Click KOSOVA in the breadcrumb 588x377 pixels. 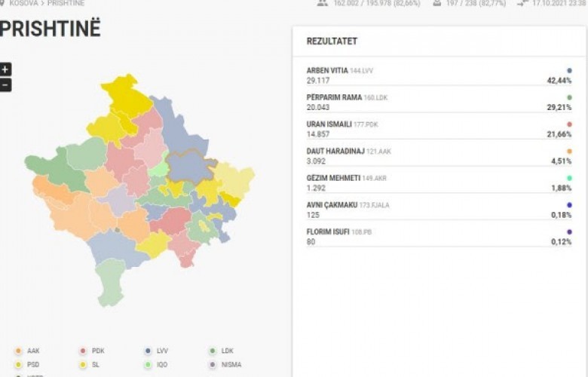pyautogui.click(x=23, y=3)
